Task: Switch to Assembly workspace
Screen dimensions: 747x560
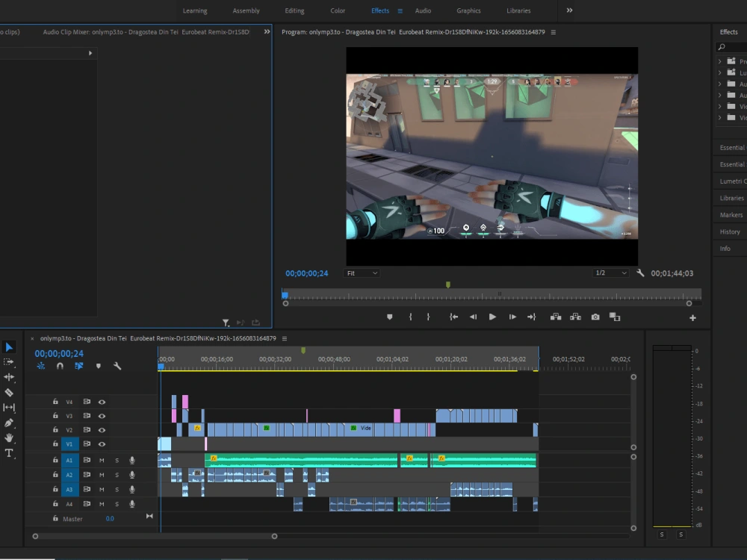Action: pyautogui.click(x=246, y=10)
